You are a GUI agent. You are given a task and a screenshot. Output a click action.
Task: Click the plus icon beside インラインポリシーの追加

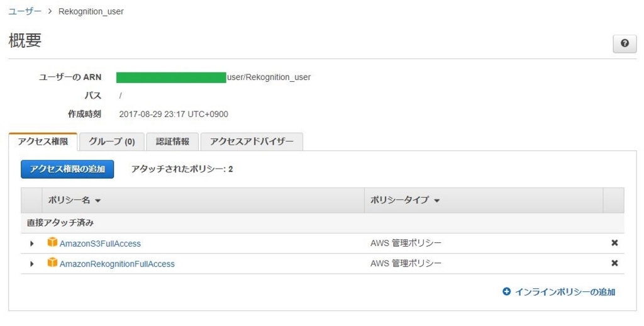506,291
